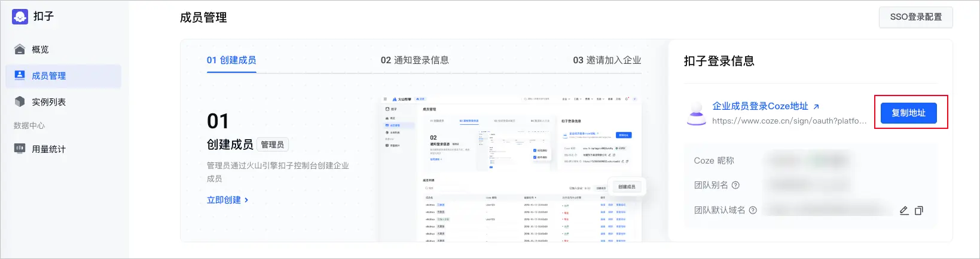This screenshot has width=980, height=259.
Task: Click the SSO登录配置 button
Action: pyautogui.click(x=915, y=17)
